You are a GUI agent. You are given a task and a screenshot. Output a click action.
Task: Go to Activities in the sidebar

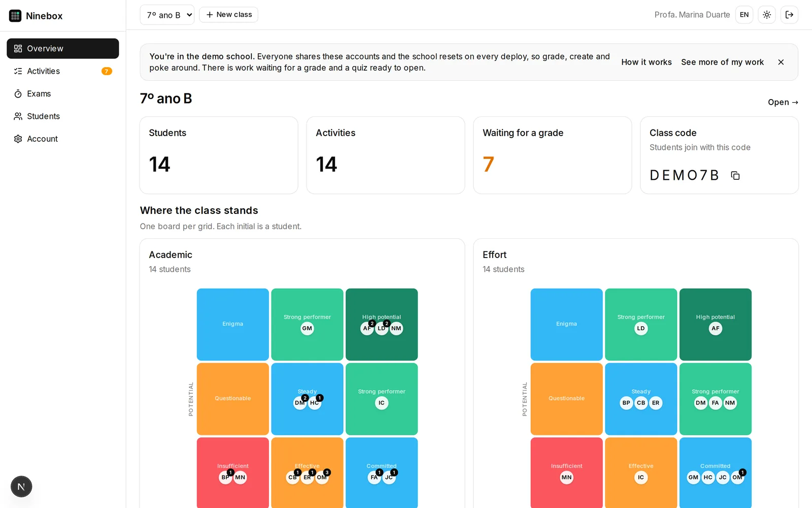63,71
